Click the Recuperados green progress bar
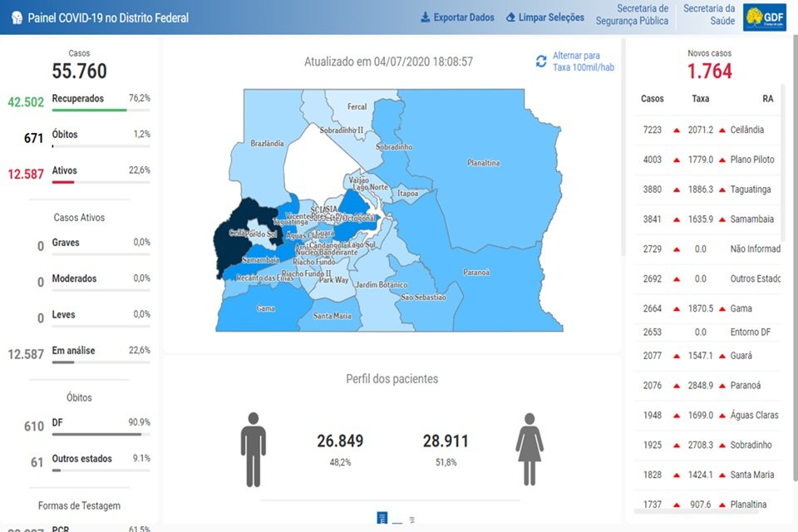The image size is (798, 532). (89, 110)
